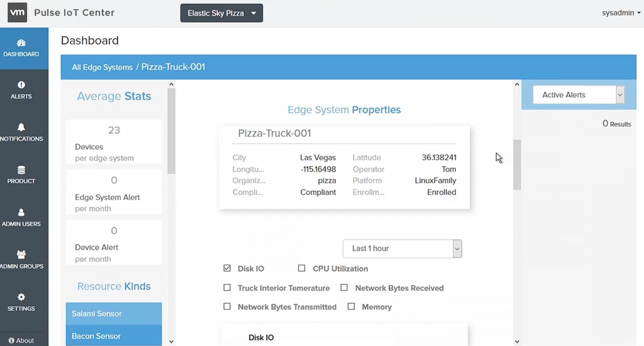The width and height of the screenshot is (644, 346).
Task: Enable Truck Interior Temerature checkbox
Action: [x=227, y=287]
